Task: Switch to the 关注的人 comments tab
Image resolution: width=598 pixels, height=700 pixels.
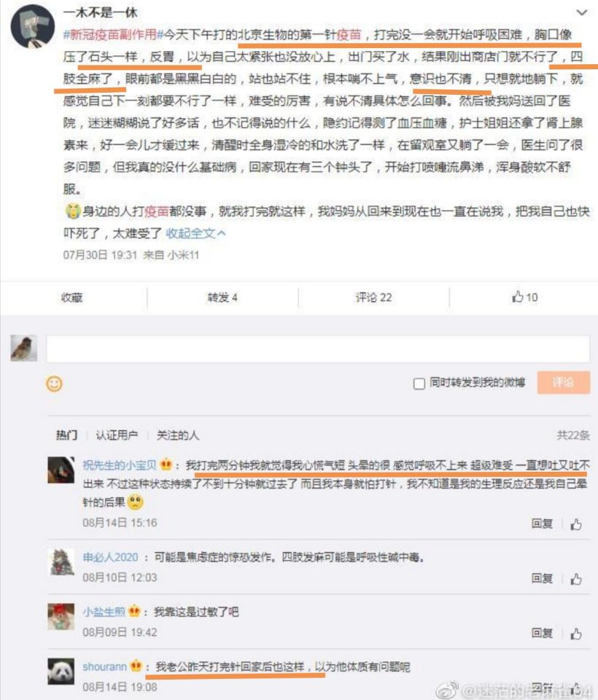Action: coord(177,435)
